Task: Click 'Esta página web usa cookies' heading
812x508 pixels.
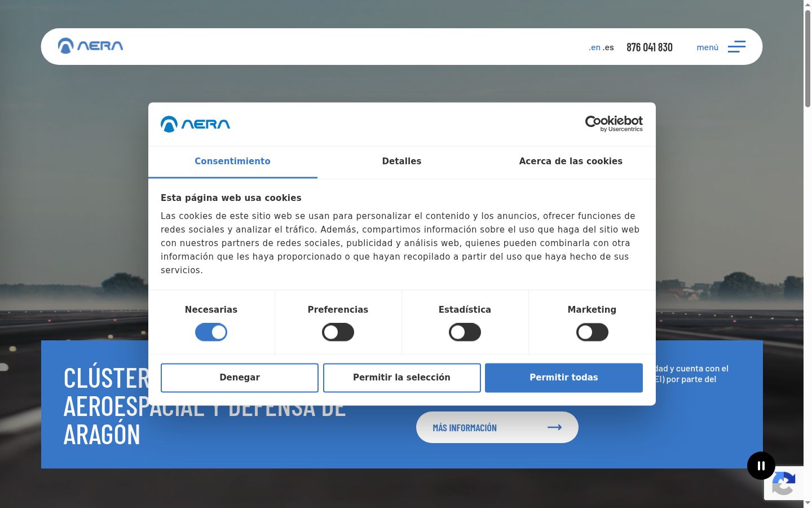Action: pyautogui.click(x=231, y=198)
